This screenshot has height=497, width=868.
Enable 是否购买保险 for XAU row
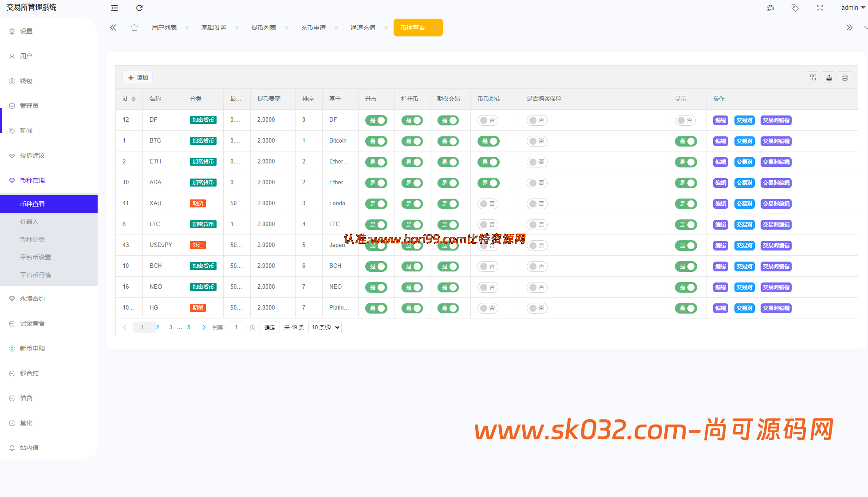[x=537, y=203]
